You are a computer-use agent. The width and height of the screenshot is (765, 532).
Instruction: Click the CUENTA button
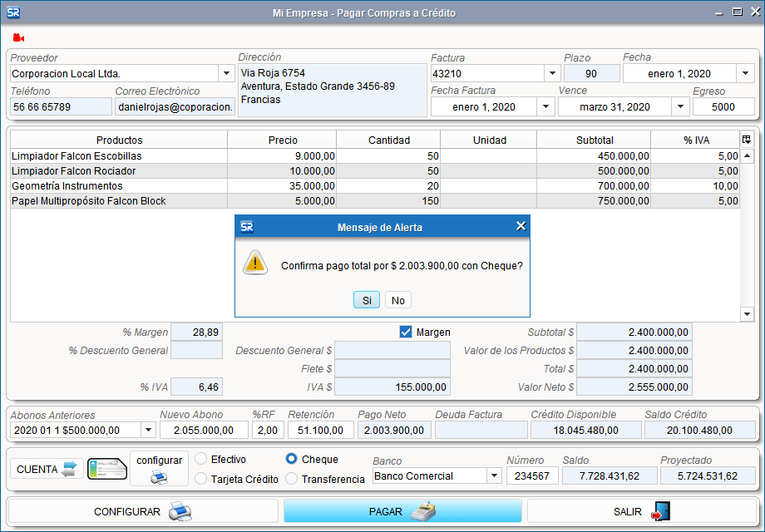(47, 469)
